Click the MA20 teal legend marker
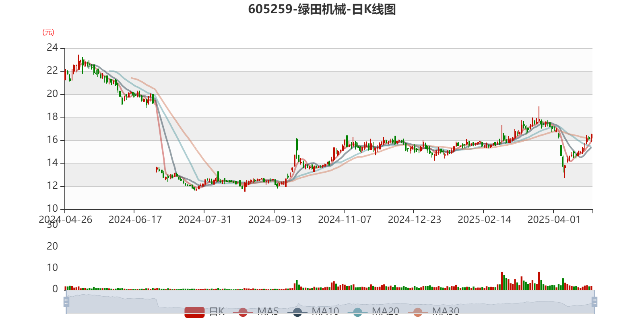The height and width of the screenshot is (322, 644). (357, 312)
